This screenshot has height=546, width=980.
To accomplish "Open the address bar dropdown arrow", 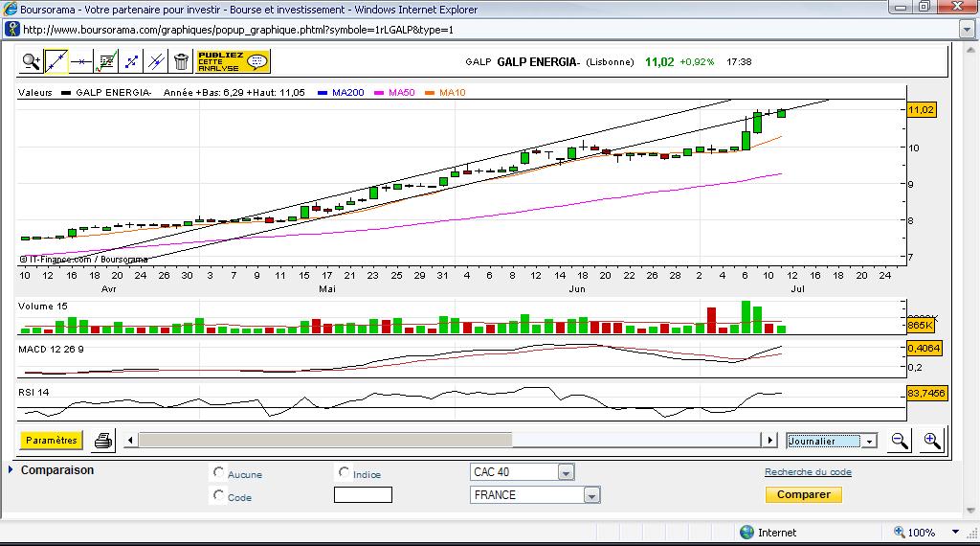I will (967, 30).
